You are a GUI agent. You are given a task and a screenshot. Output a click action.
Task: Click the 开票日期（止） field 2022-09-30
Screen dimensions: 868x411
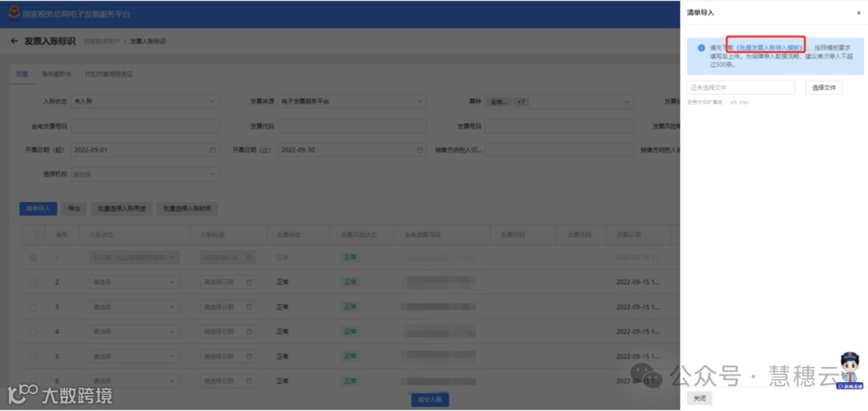(352, 150)
